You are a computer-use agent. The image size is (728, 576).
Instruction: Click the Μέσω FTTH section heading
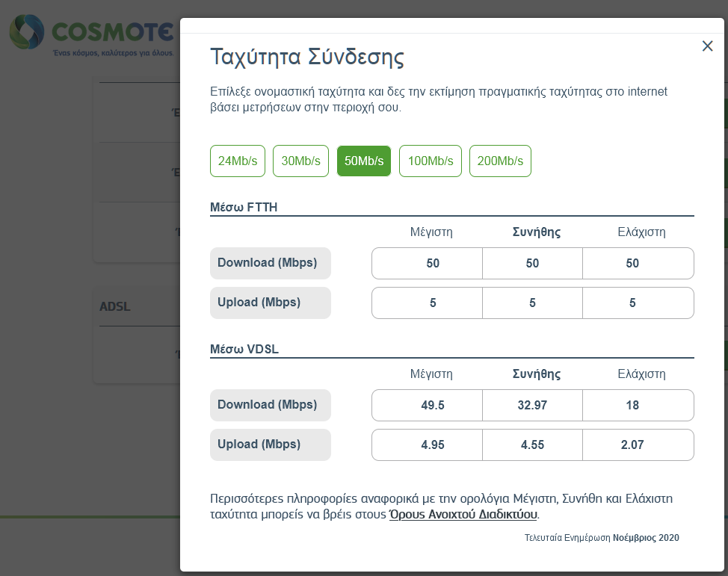point(244,207)
